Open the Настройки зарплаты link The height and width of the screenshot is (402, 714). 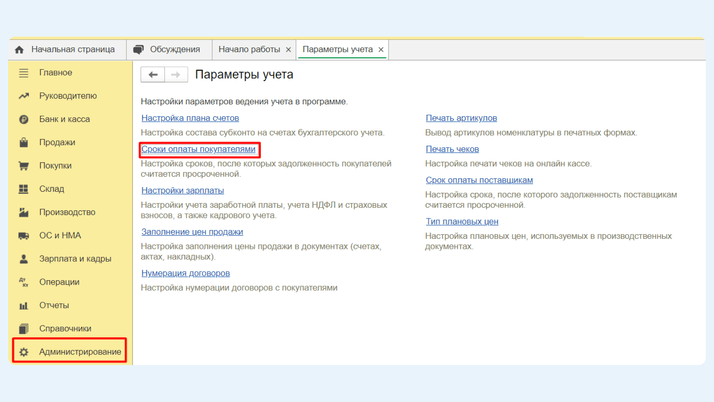tap(182, 191)
